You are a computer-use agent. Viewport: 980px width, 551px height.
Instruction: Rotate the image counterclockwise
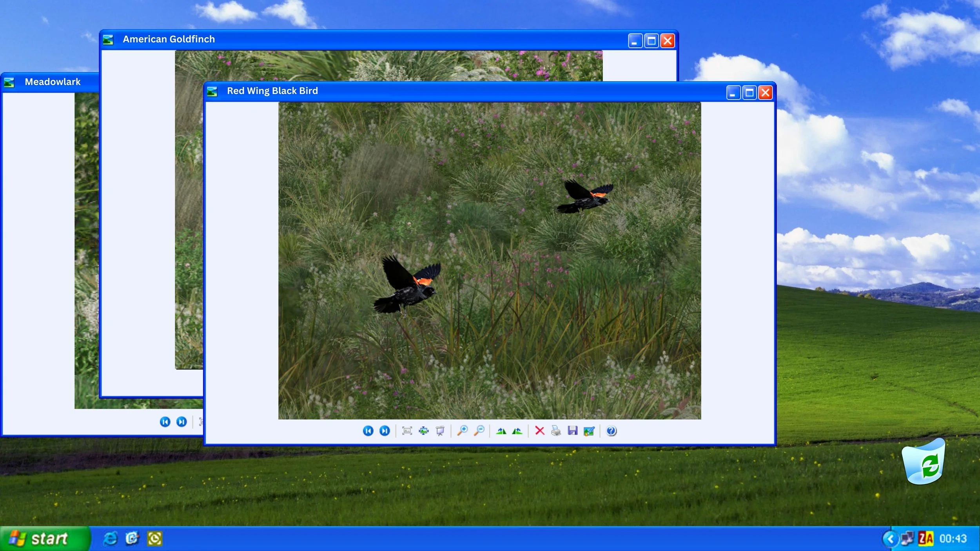tap(517, 431)
